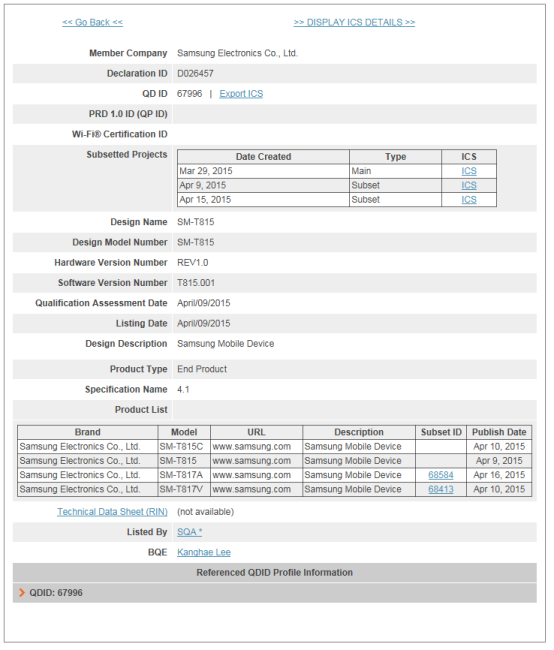Open ICS link for Apr 9, 2015 Subset project
The image size is (554, 650).
(x=469, y=185)
